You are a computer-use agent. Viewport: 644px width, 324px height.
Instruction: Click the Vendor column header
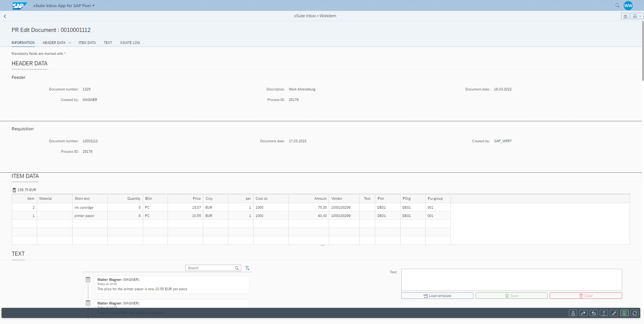344,199
